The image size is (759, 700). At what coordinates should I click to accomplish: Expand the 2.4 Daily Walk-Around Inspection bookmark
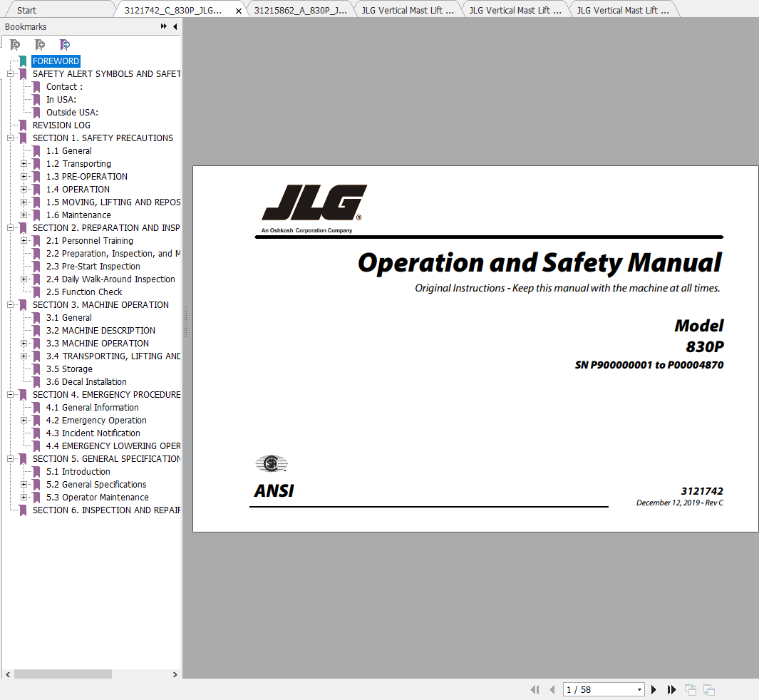pyautogui.click(x=24, y=279)
